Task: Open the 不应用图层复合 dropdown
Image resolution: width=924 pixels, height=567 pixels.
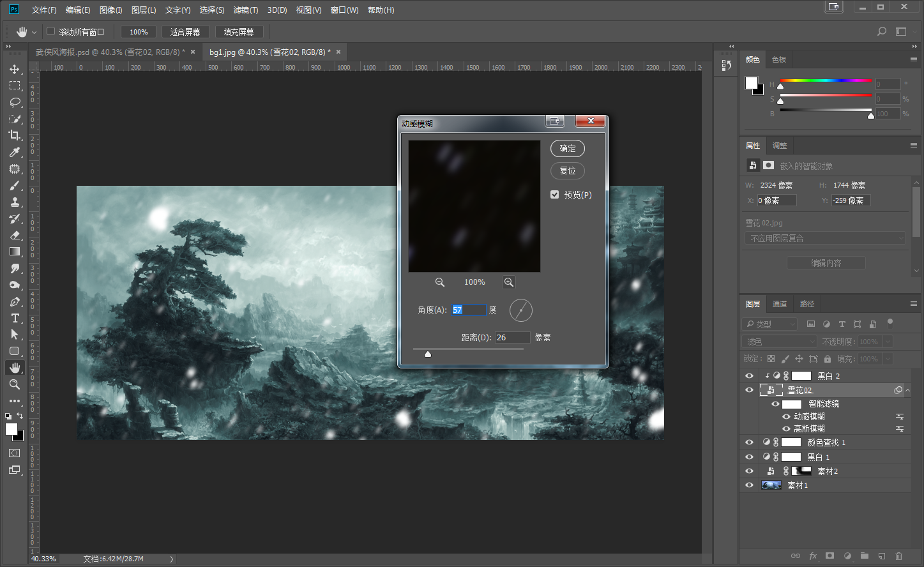Action: coord(825,238)
